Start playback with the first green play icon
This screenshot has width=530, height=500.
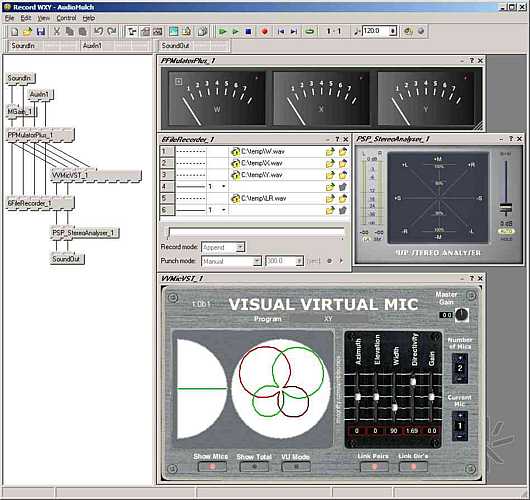click(222, 32)
